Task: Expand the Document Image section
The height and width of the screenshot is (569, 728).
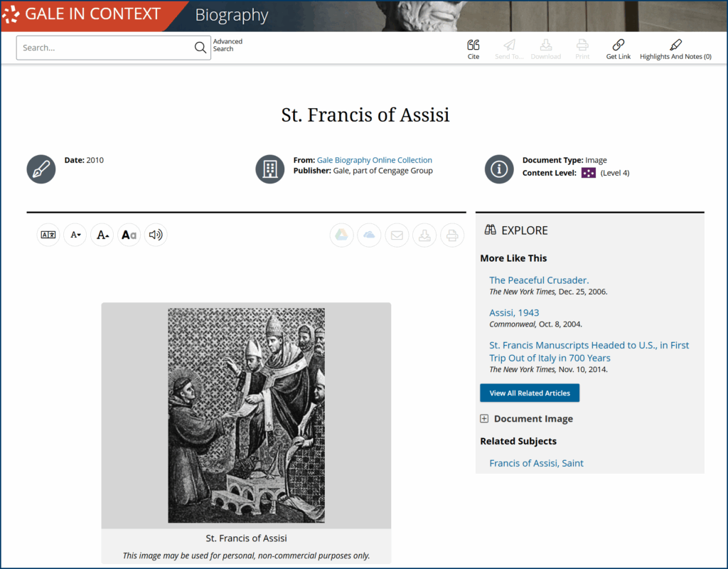Action: tap(484, 419)
